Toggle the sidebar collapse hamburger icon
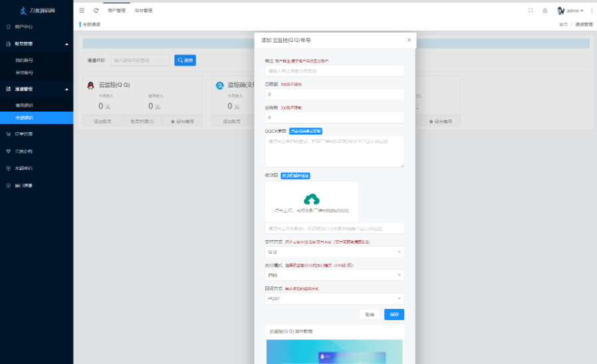The height and width of the screenshot is (364, 597). (x=82, y=11)
